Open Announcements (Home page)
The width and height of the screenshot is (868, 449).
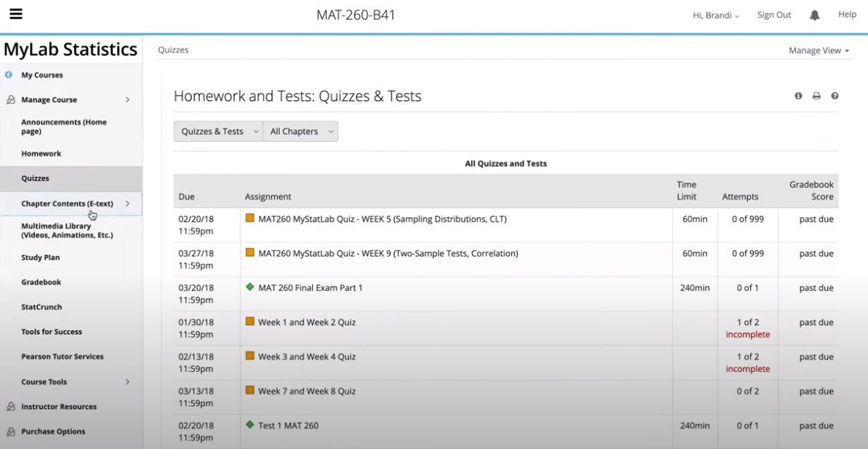point(64,126)
